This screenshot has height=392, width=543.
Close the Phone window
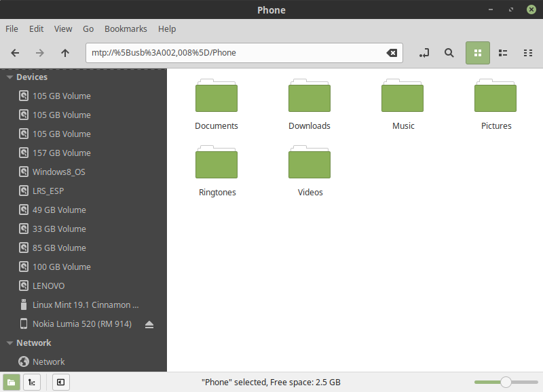pyautogui.click(x=531, y=9)
